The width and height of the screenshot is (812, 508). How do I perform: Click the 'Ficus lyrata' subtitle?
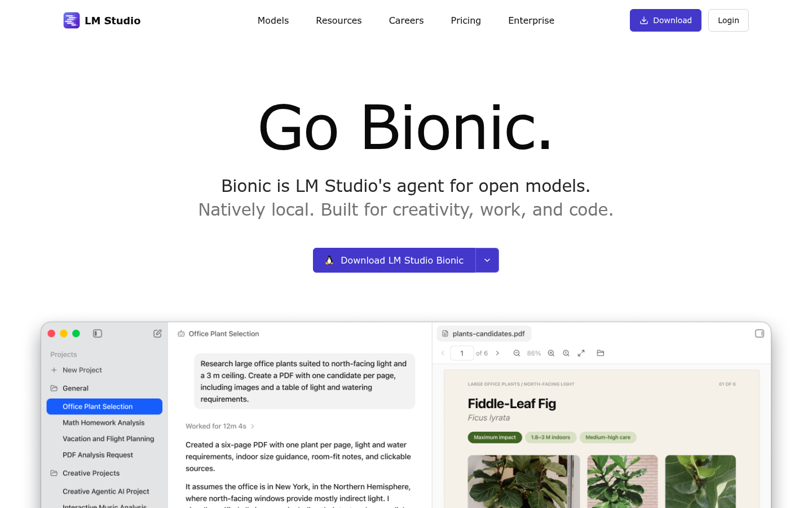(489, 418)
